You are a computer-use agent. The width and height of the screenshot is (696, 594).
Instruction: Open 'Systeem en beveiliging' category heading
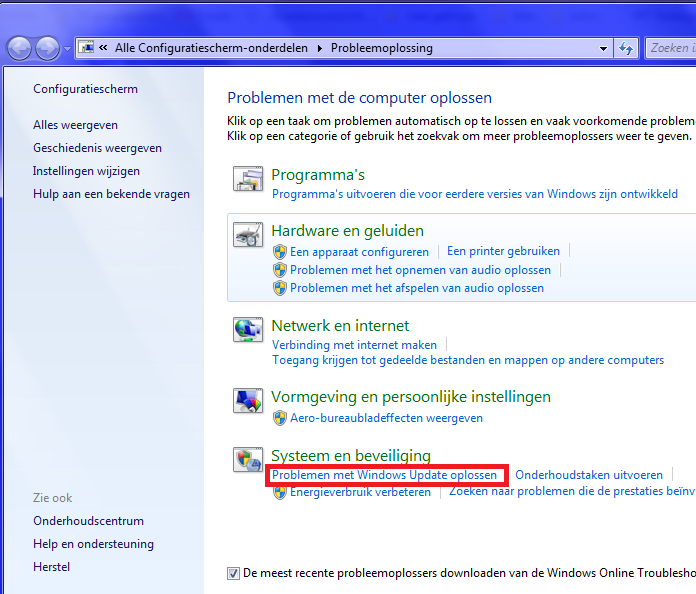pyautogui.click(x=351, y=456)
